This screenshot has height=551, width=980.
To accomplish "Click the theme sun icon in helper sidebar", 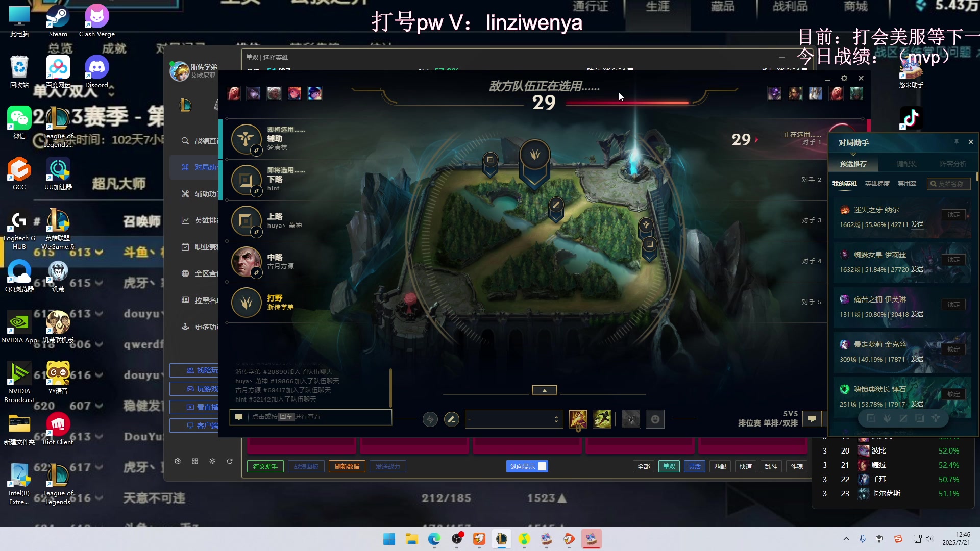I will click(x=212, y=461).
